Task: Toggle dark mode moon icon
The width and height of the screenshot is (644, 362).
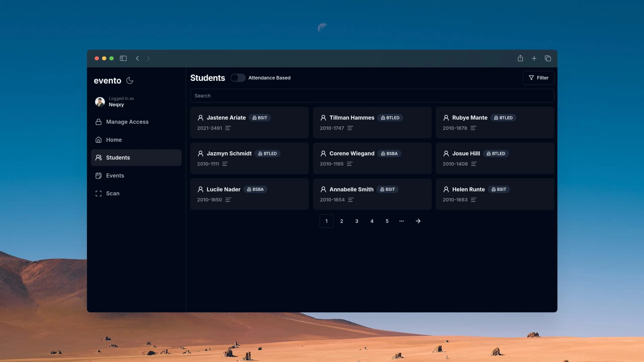Action: point(130,80)
